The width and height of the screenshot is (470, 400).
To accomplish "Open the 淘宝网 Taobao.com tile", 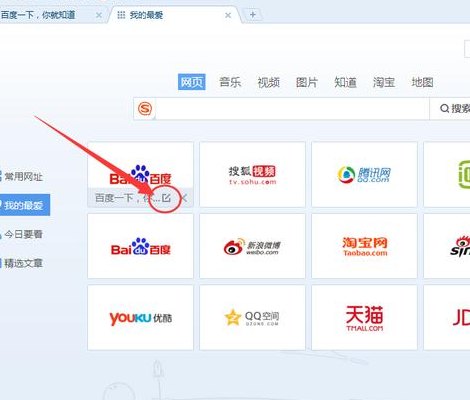I will tap(364, 246).
